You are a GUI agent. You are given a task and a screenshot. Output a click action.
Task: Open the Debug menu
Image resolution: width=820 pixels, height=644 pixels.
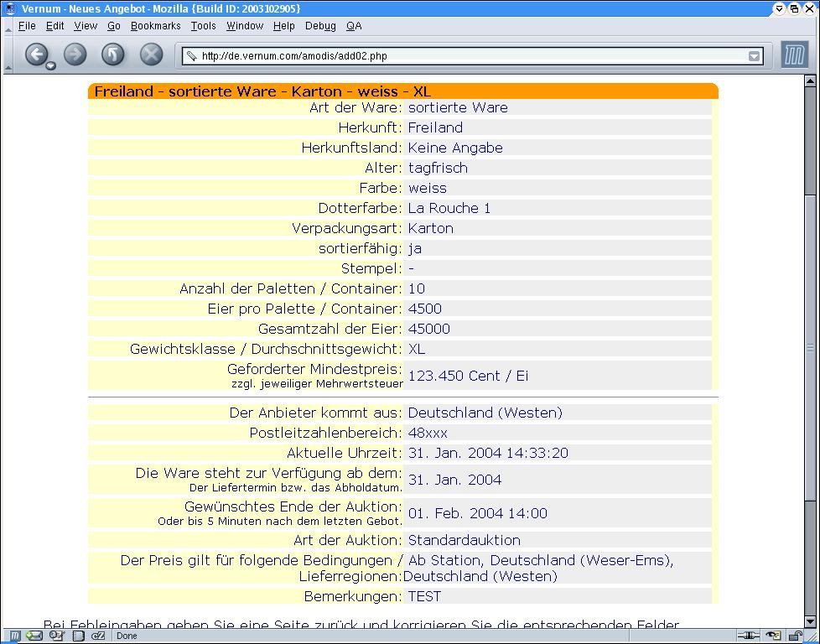coord(320,26)
